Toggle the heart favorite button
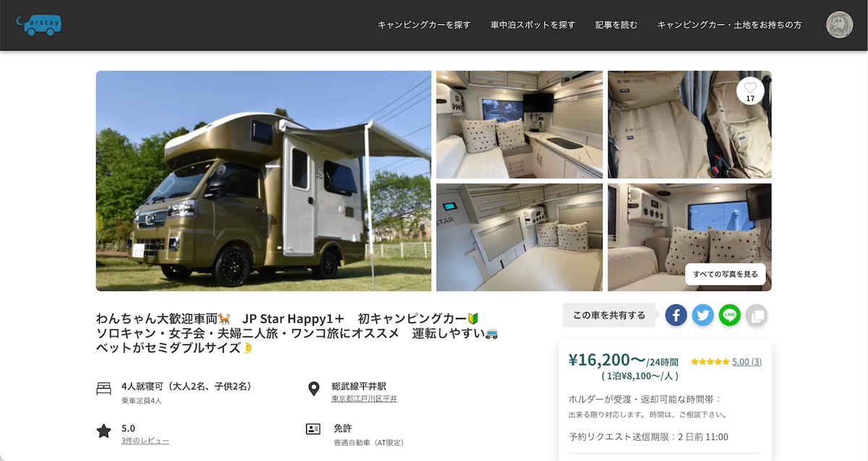 [750, 90]
